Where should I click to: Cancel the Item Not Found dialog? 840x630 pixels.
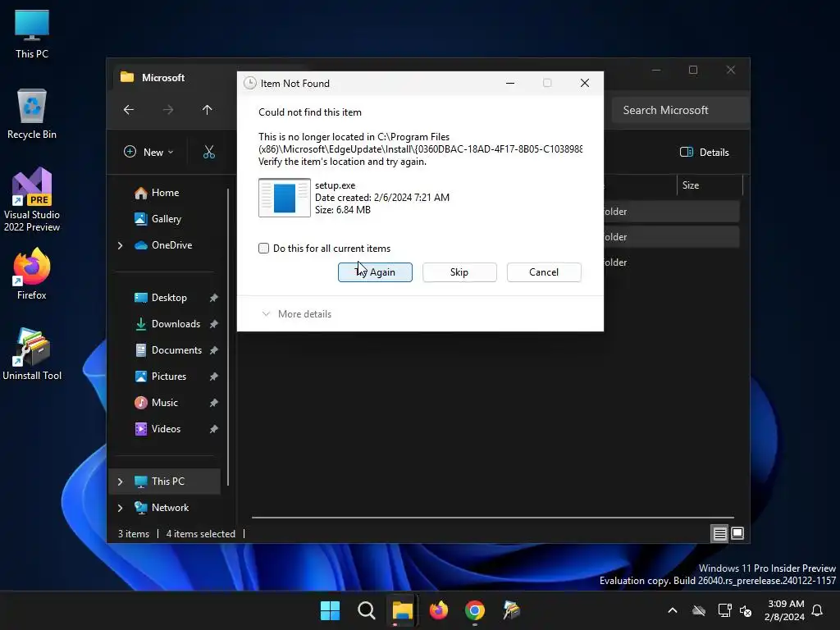tap(544, 272)
